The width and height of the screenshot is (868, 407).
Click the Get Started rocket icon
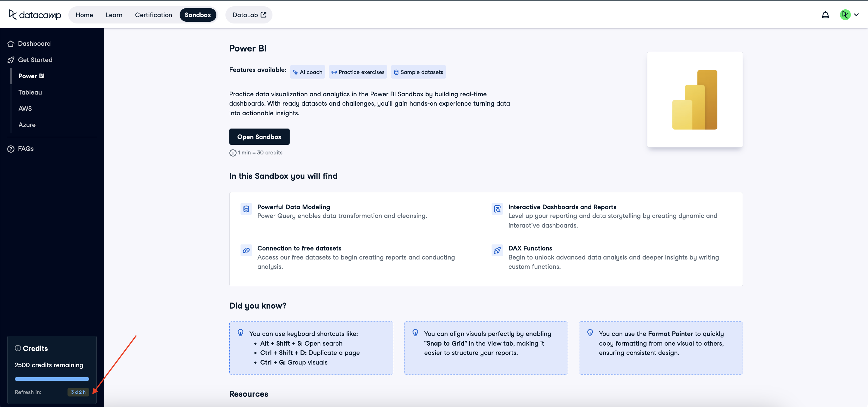coord(11,60)
